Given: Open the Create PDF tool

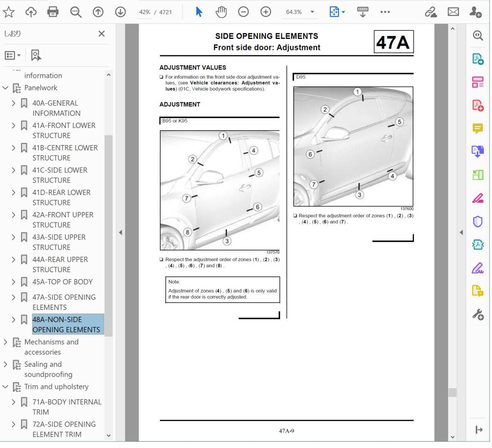Looking at the screenshot, I should pyautogui.click(x=478, y=105).
